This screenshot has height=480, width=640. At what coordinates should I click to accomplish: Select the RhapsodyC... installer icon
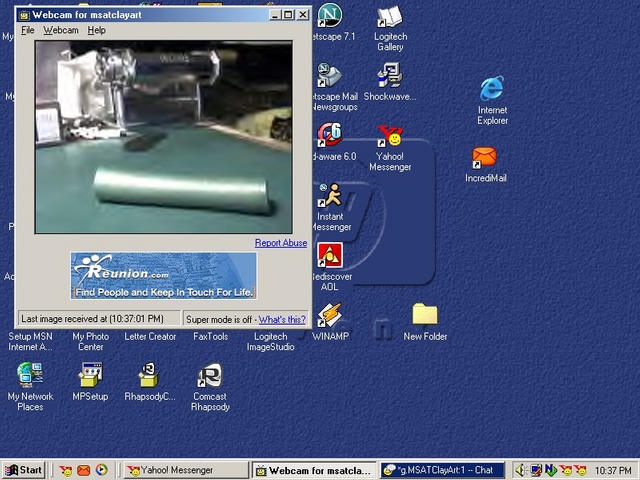click(x=150, y=375)
